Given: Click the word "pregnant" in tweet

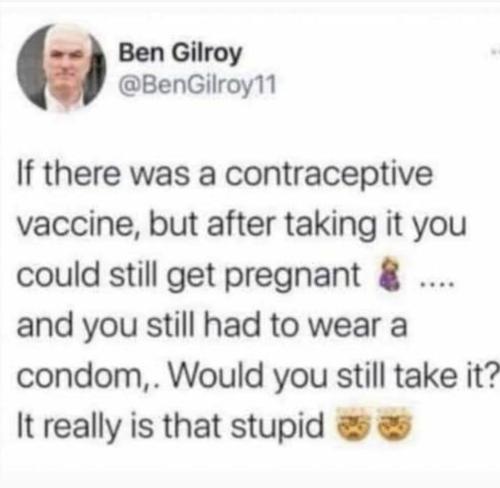Looking at the screenshot, I should tap(294, 276).
